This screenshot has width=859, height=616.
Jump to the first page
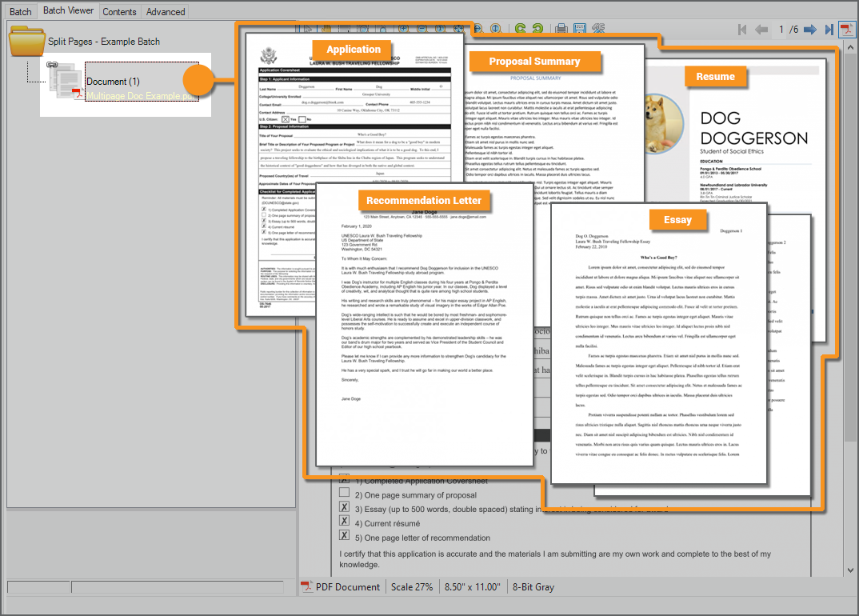point(742,30)
